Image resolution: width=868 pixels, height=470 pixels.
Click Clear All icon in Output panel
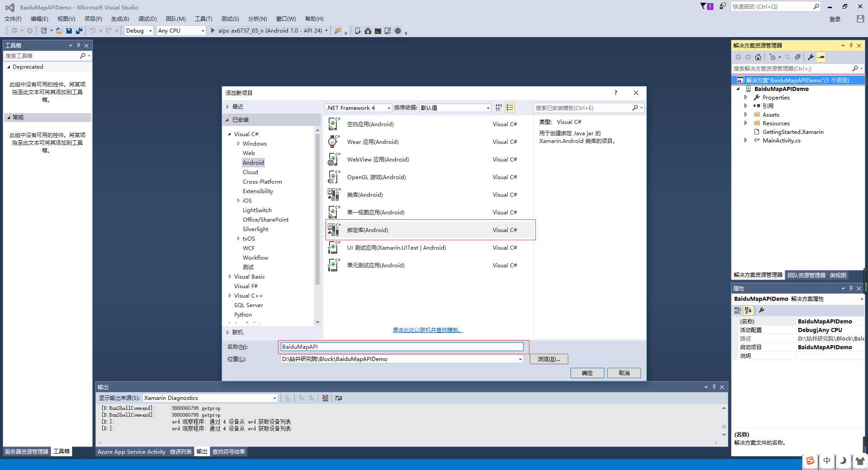(x=325, y=398)
